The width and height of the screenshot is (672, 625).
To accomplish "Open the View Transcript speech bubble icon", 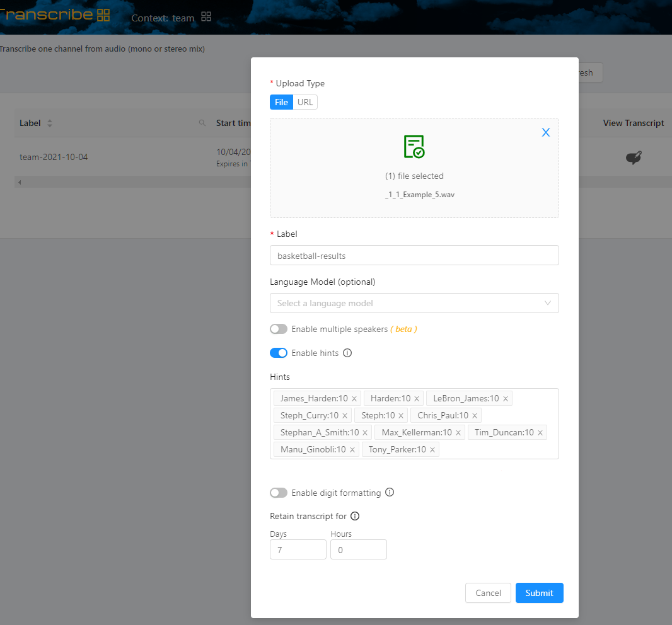I will 635,156.
